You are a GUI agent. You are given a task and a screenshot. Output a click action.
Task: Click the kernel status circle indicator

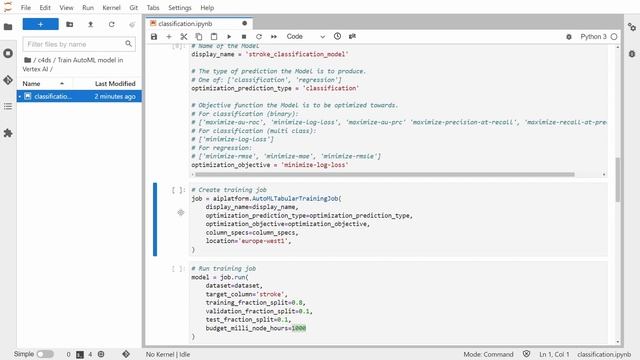click(x=614, y=37)
